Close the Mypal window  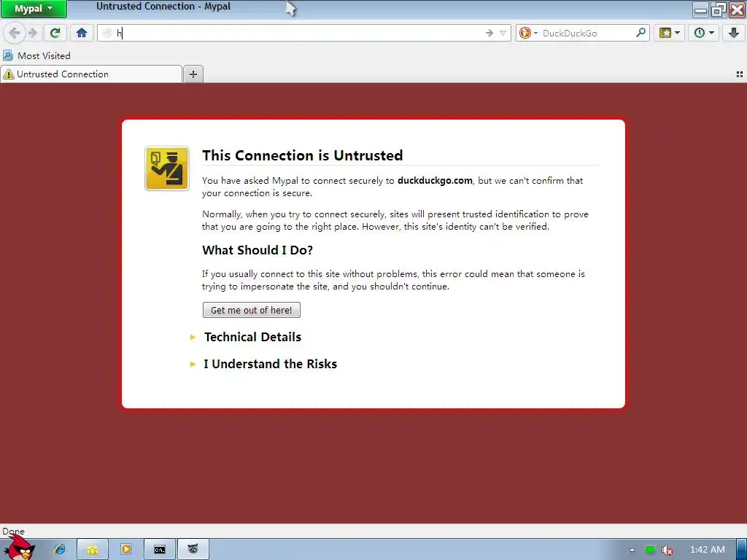737,9
